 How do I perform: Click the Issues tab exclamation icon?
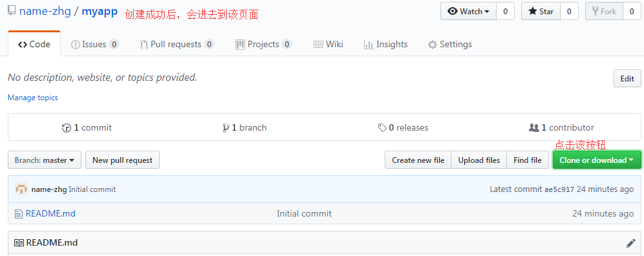pos(76,45)
